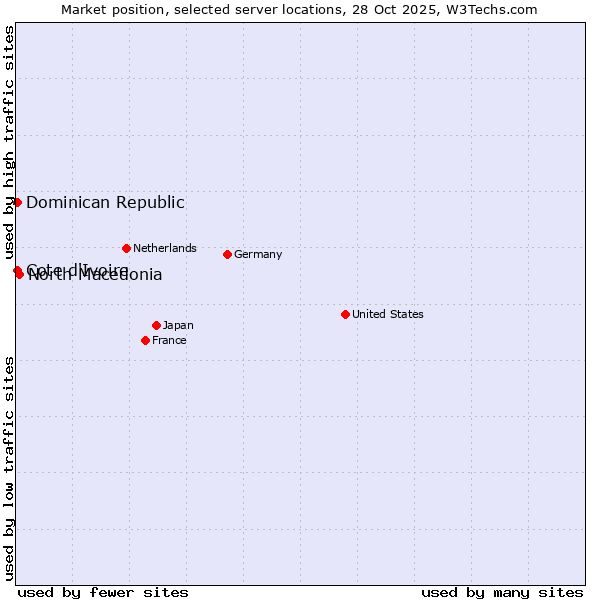The height and width of the screenshot is (600, 600).
Task: Select the Netherlands red marker
Action: (126, 248)
